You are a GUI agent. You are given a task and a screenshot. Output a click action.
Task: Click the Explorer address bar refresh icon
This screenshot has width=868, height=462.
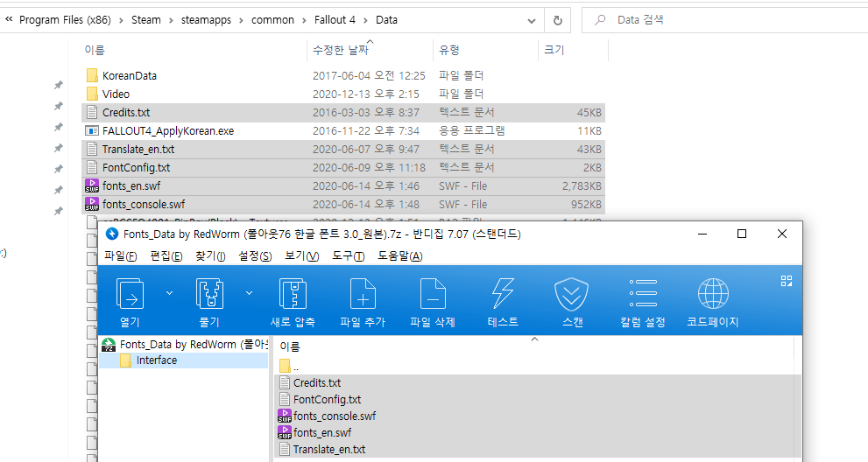(x=558, y=20)
